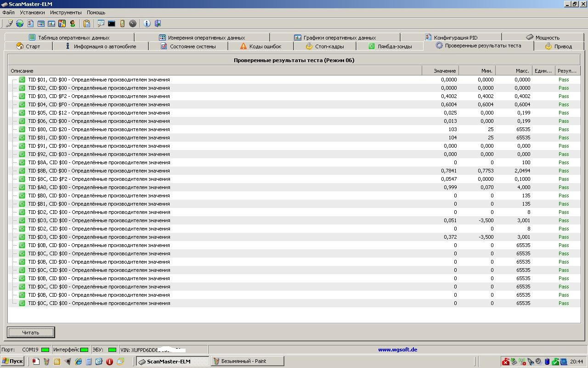Click the value 0,7841 cell
This screenshot has width=588, height=368.
point(449,171)
